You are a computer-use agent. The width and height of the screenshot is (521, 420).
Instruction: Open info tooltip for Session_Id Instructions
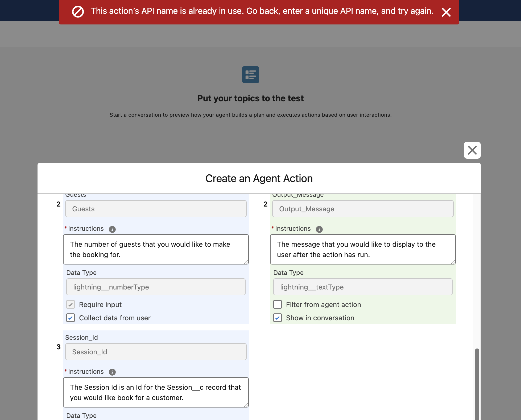[x=112, y=372]
